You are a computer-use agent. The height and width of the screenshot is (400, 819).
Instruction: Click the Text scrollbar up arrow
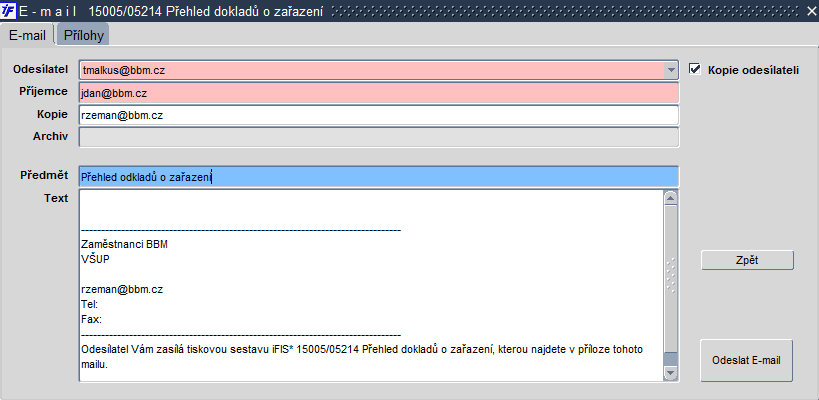point(670,198)
